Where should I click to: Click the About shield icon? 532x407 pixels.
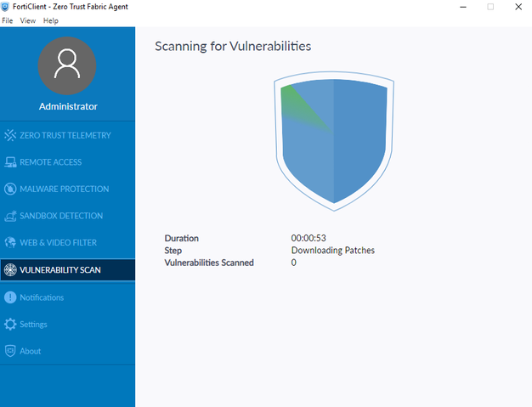(10, 351)
